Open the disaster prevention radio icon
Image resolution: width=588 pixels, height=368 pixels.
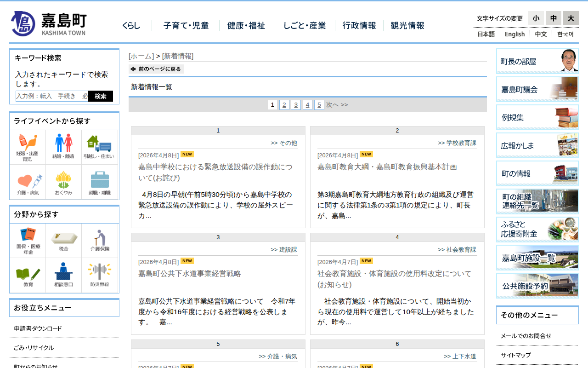tap(99, 275)
